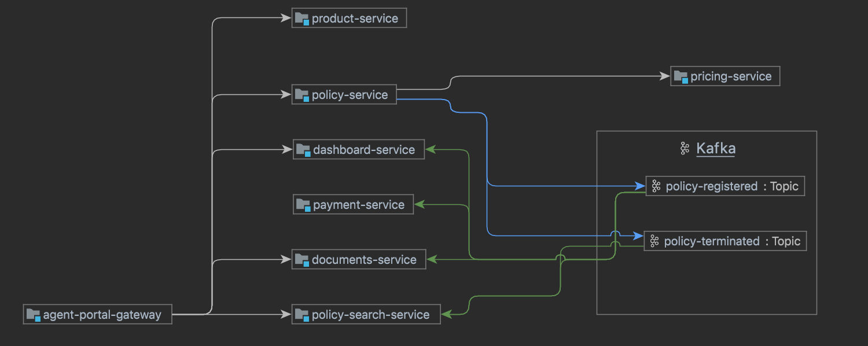Click the dashboard-service node label
Viewport: 868px width, 346px height.
click(364, 150)
